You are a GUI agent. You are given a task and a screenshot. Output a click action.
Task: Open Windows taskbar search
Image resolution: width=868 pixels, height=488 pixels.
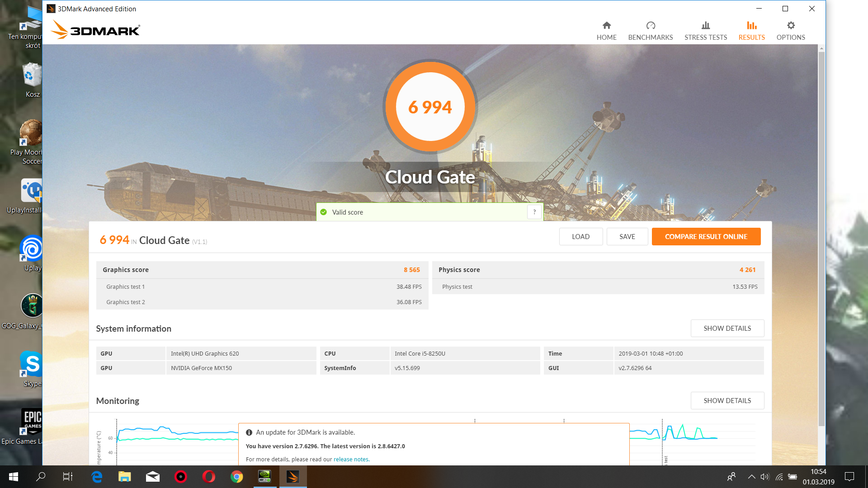pyautogui.click(x=41, y=477)
